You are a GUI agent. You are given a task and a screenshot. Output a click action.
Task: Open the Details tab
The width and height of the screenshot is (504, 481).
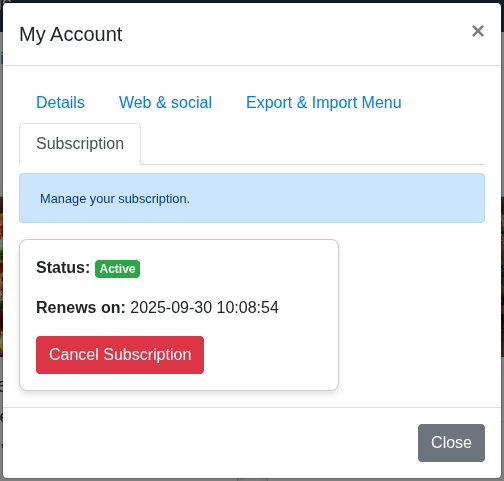[x=60, y=102]
